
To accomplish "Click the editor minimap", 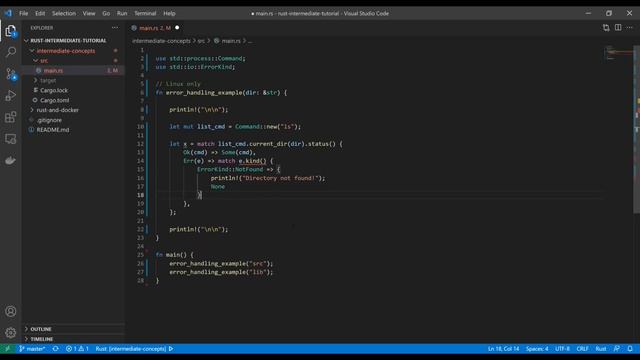I will click(x=618, y=53).
